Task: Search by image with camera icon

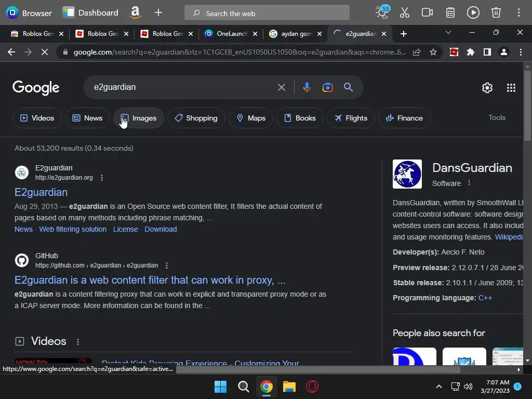Action: point(327,87)
